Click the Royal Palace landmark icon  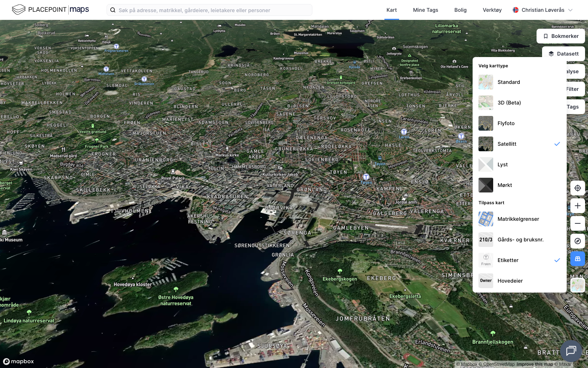point(173,172)
